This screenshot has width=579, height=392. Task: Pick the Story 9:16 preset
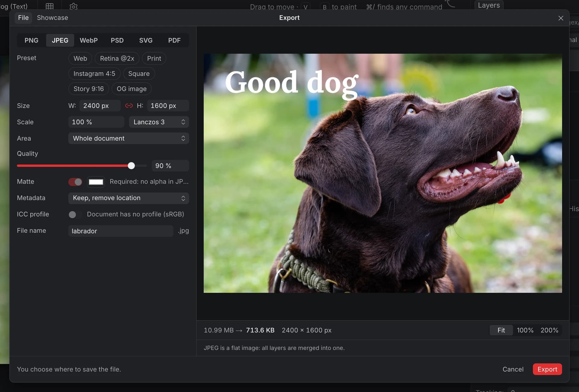[x=89, y=89]
